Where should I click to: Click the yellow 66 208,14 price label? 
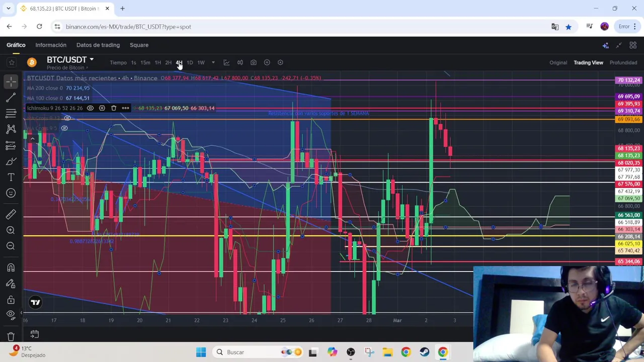(x=628, y=236)
